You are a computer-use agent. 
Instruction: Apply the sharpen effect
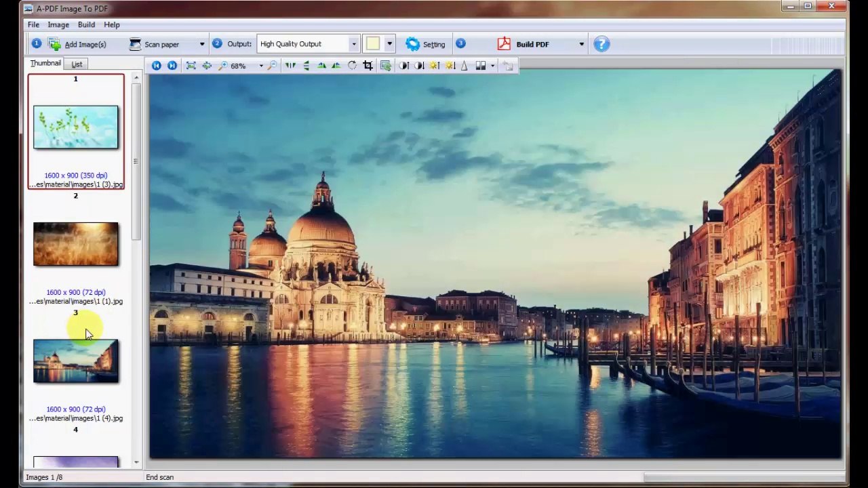[x=464, y=66]
